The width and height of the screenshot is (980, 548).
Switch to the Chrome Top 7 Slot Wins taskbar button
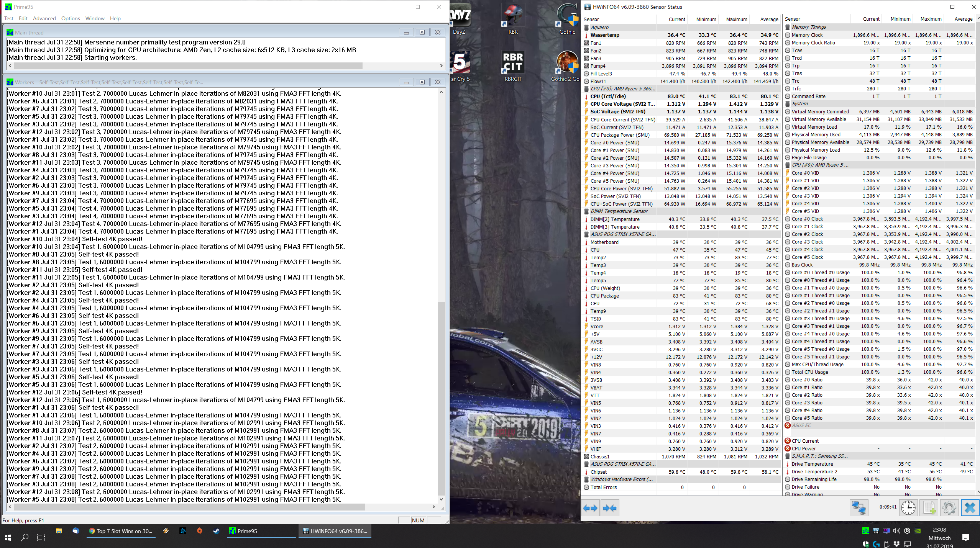click(121, 531)
